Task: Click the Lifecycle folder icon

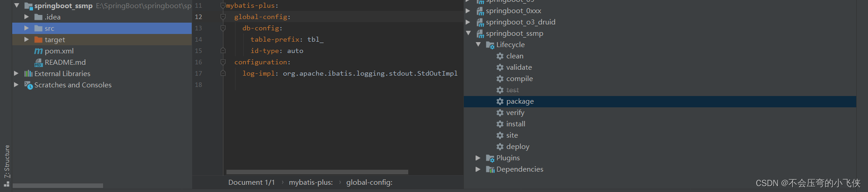Action: click(x=490, y=45)
